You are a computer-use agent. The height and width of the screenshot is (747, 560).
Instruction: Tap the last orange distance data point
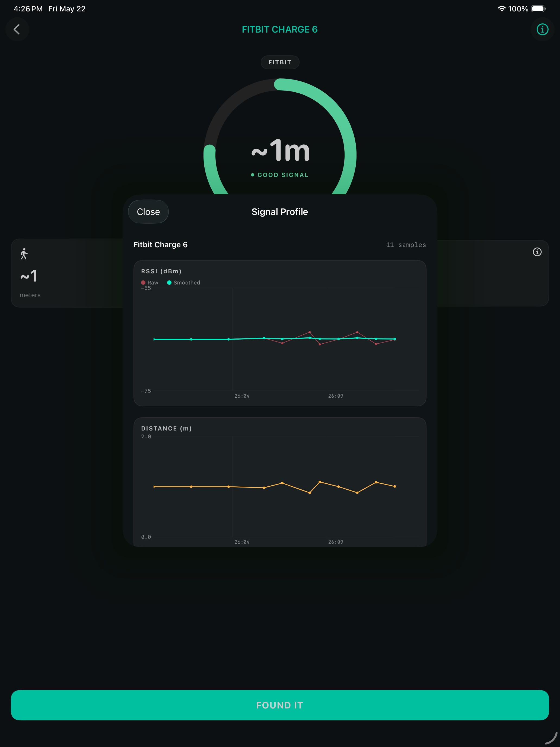(x=394, y=487)
